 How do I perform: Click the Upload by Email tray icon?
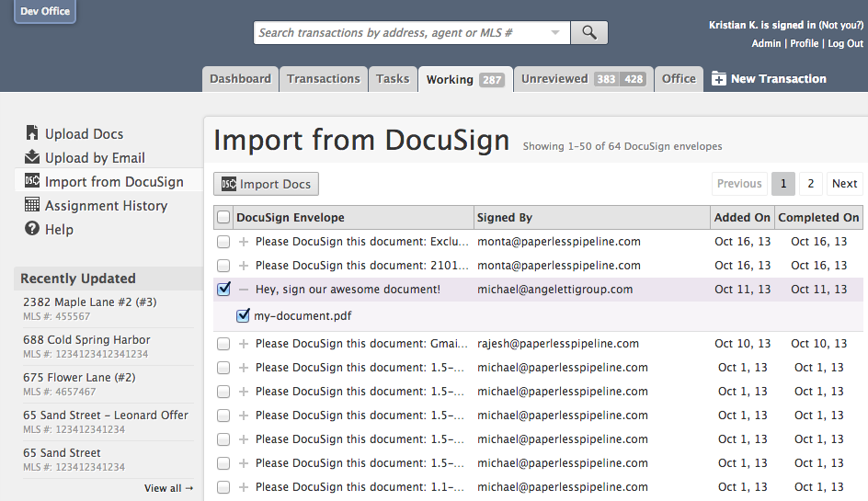click(32, 157)
